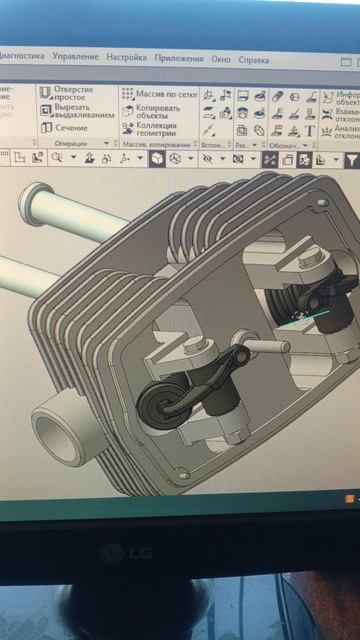
Task: Click the tag-shaped icon in Размеры group
Action: pyautogui.click(x=259, y=131)
